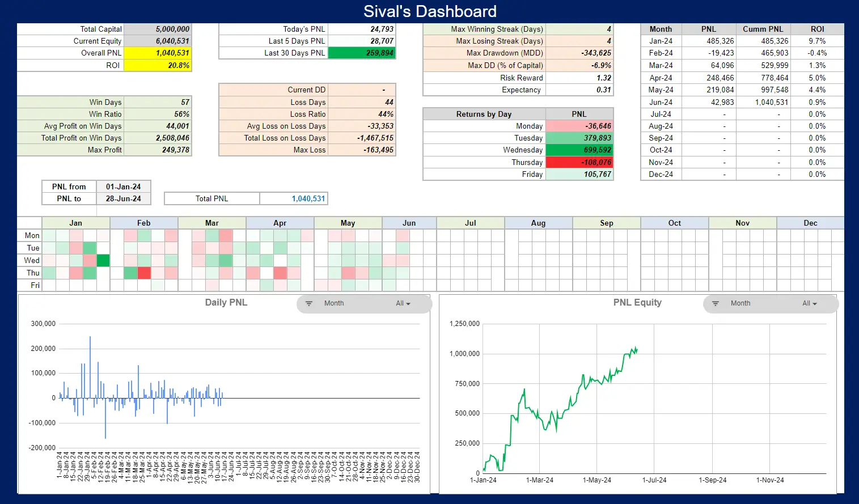
Task: Click the Dec-24 month cell
Action: (x=661, y=174)
